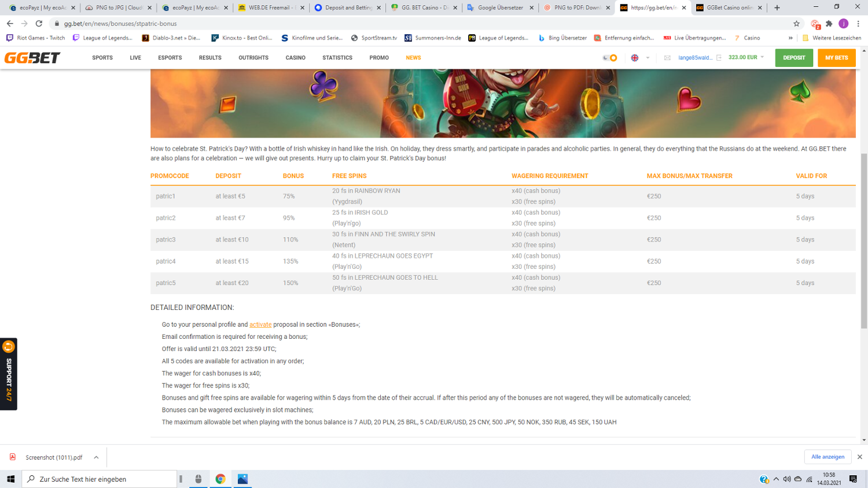Viewport: 868px width, 488px height.
Task: Open the messages envelope icon
Action: tap(667, 58)
